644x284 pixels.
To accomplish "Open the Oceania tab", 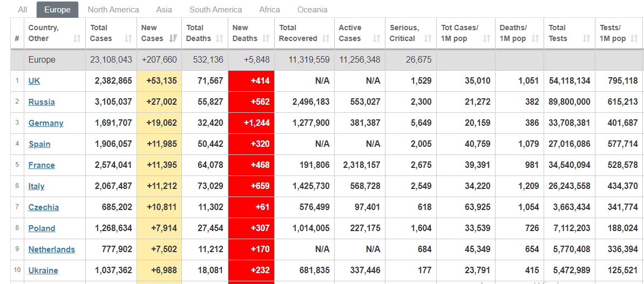I will (312, 10).
